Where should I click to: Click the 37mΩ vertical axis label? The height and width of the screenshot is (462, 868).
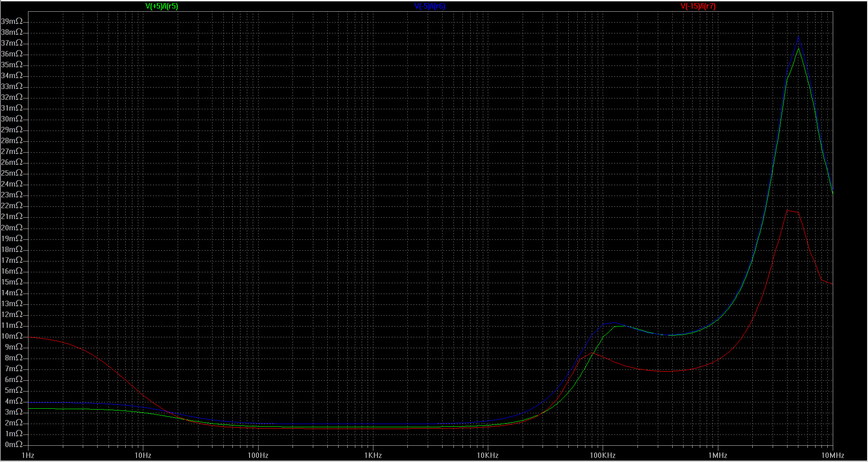(12, 43)
